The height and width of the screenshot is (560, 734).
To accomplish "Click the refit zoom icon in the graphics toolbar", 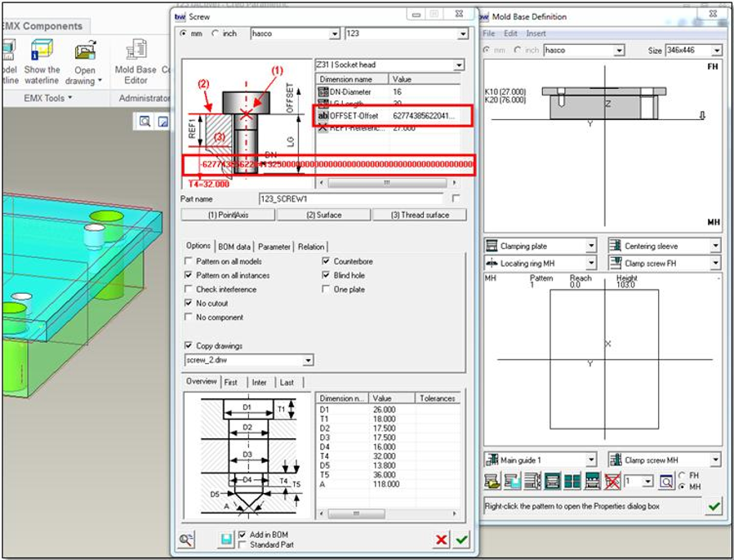I will [145, 122].
